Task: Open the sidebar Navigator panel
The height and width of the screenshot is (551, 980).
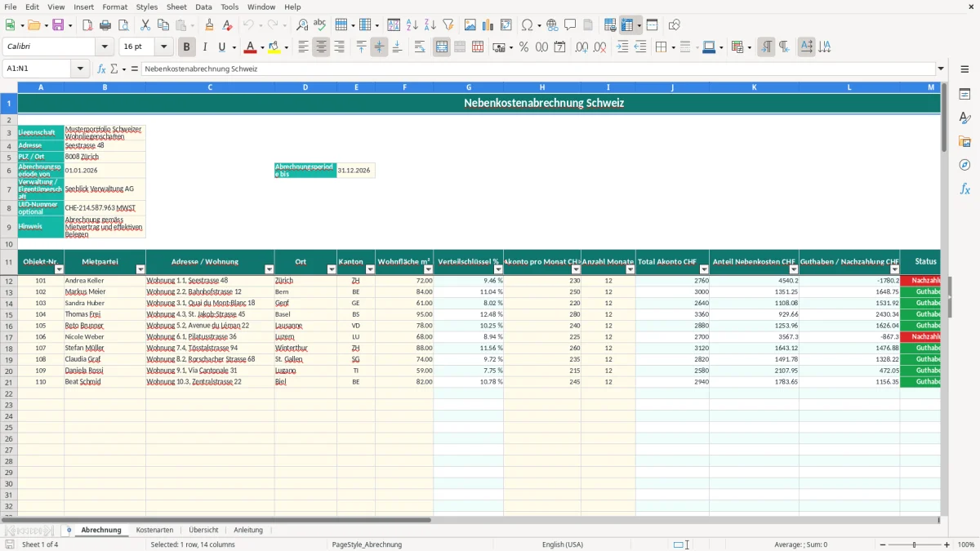Action: point(964,165)
